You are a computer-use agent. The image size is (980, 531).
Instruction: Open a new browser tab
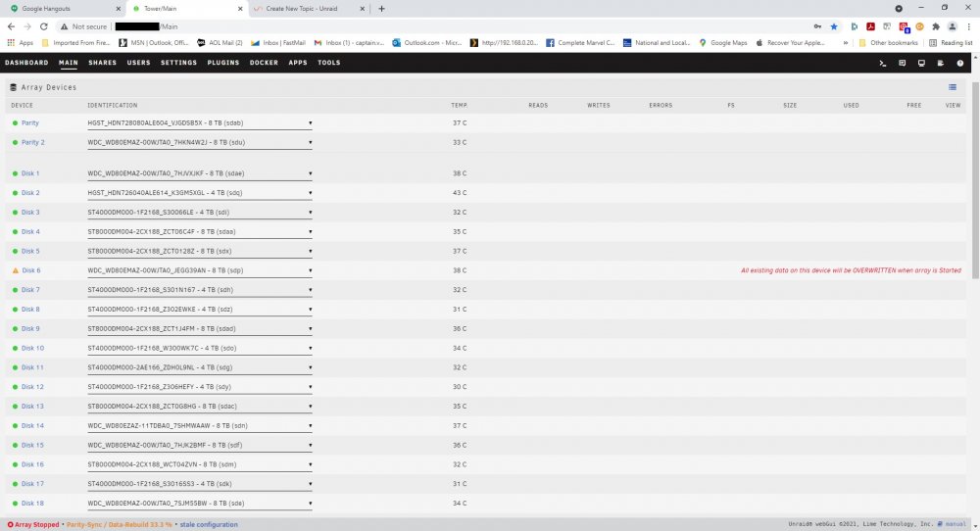[381, 9]
